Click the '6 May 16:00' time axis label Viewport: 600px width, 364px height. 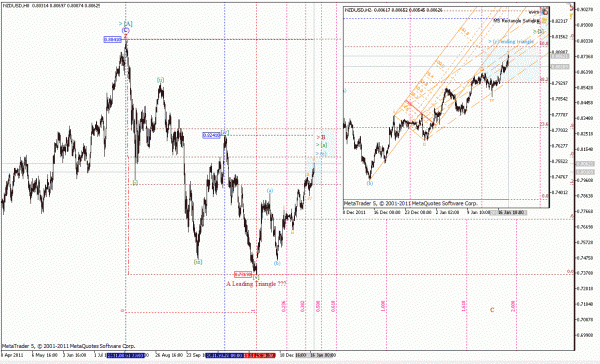pos(44,355)
